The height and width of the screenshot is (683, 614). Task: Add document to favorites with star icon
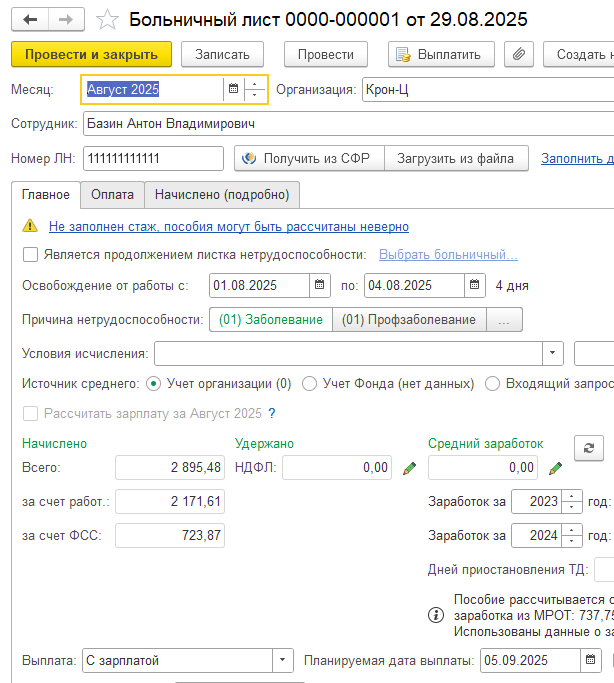(110, 20)
